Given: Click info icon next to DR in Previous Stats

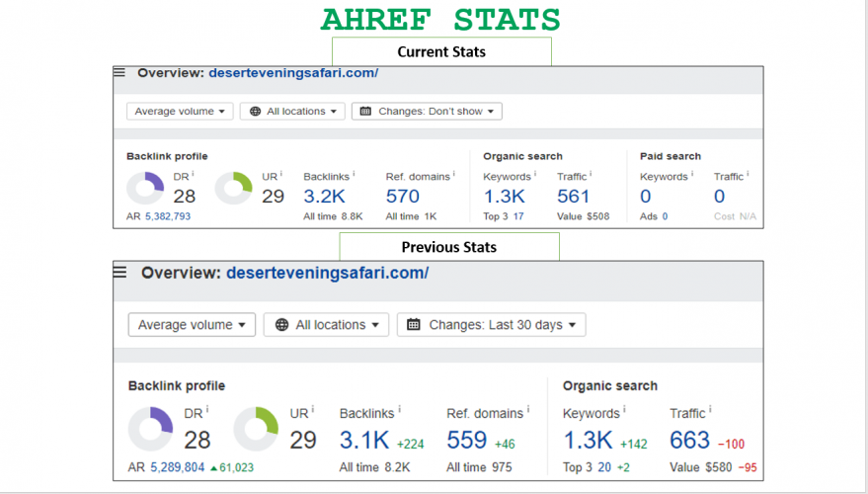Looking at the screenshot, I should point(207,410).
